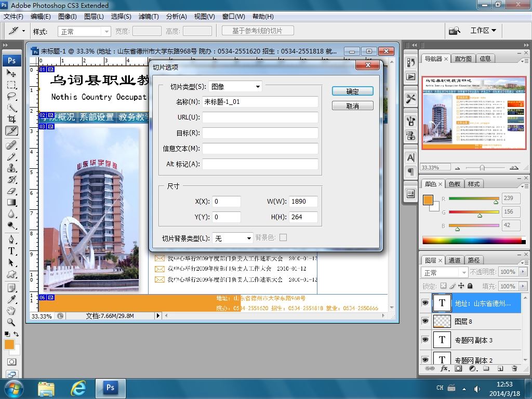Open the Actions panel from the dock
Image resolution: width=532 pixels, height=399 pixels.
(x=411, y=77)
